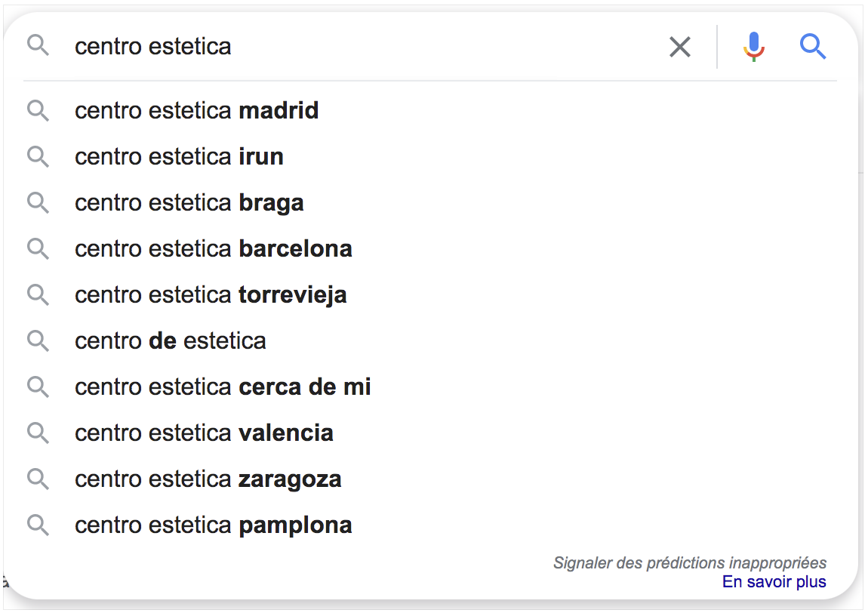Start voice search with the microphone icon

pyautogui.click(x=753, y=47)
